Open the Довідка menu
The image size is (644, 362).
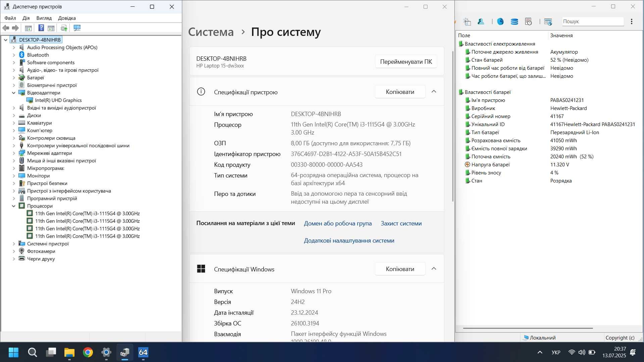coord(67,18)
